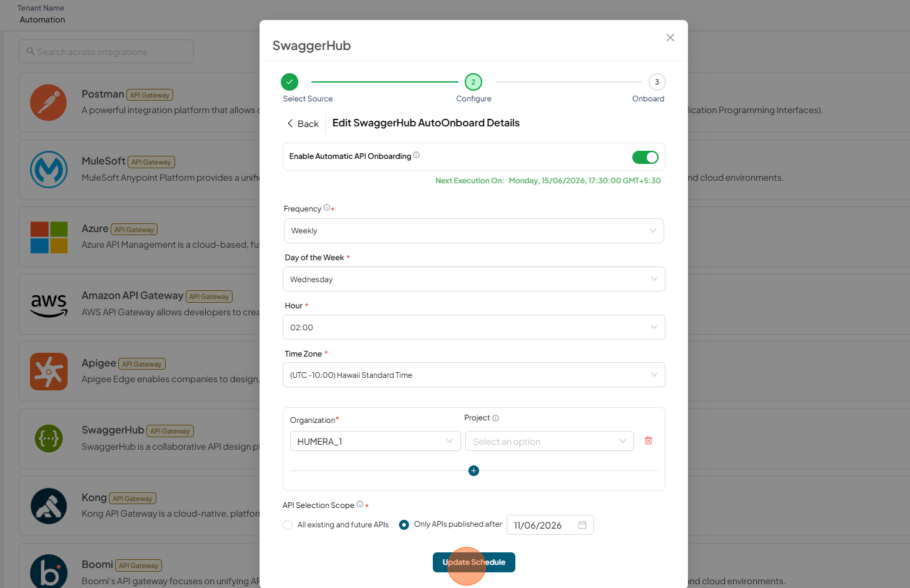This screenshot has width=910, height=588.
Task: Click info icon beside Enable Automatic API Onboarding
Action: pyautogui.click(x=417, y=155)
